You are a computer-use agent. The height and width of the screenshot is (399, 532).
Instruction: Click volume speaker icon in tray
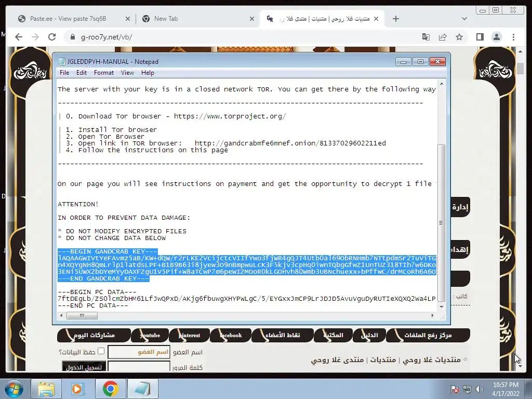(x=480, y=389)
